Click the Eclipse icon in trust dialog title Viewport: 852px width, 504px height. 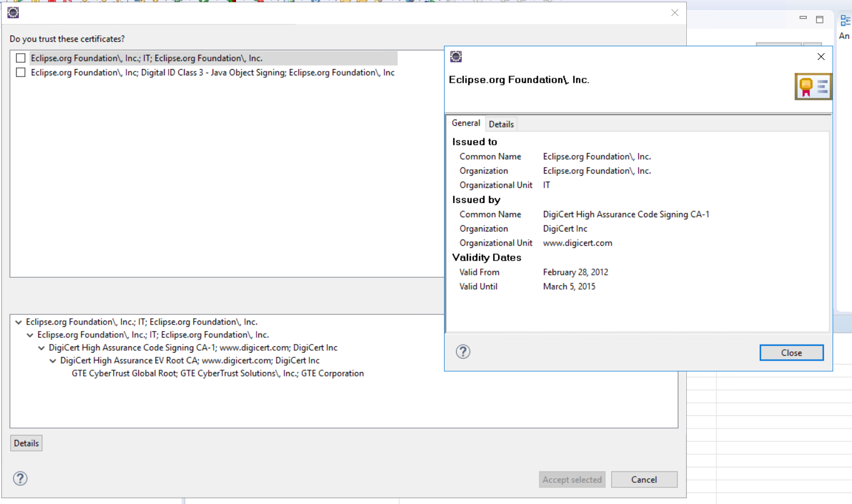pyautogui.click(x=13, y=13)
